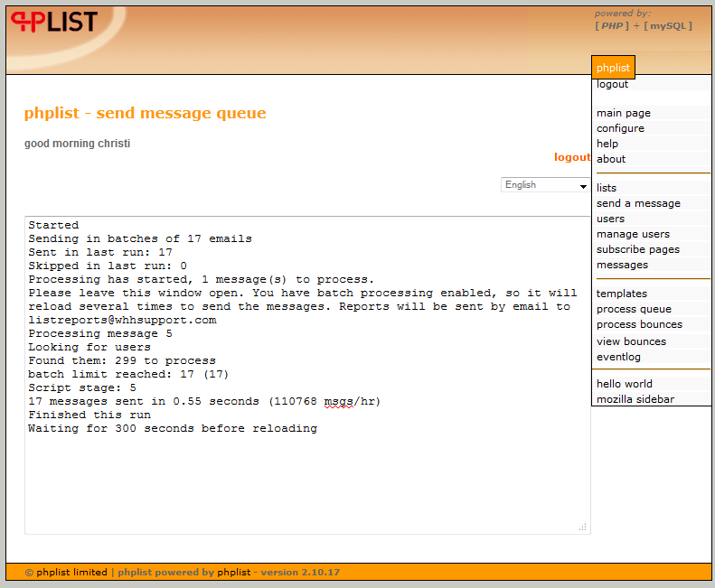The image size is (715, 588).
Task: Open send a message page
Action: pos(638,203)
